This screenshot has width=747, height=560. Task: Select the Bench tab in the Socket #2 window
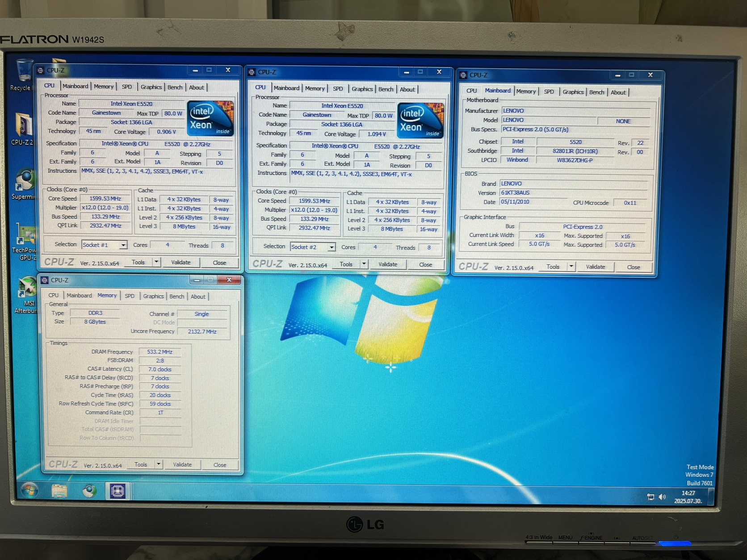pyautogui.click(x=386, y=89)
